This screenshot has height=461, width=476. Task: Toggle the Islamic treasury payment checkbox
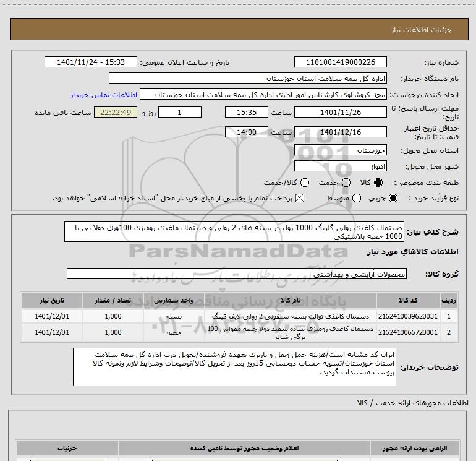[x=300, y=199]
